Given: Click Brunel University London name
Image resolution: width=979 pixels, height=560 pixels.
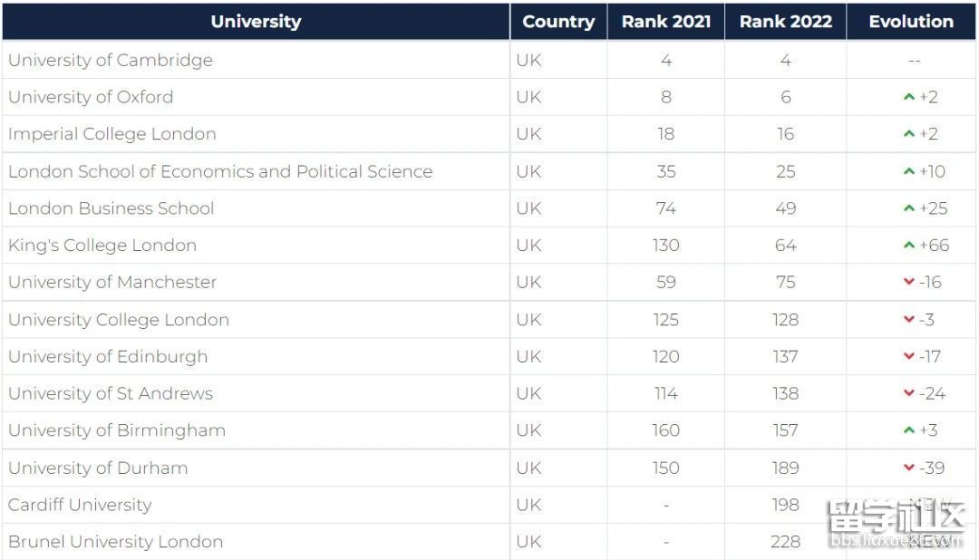Looking at the screenshot, I should tap(115, 541).
